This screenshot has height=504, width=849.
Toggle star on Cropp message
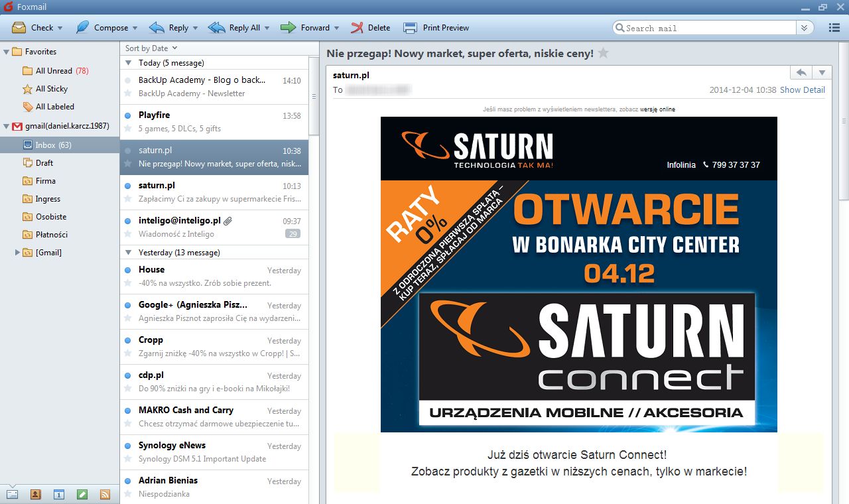[128, 353]
